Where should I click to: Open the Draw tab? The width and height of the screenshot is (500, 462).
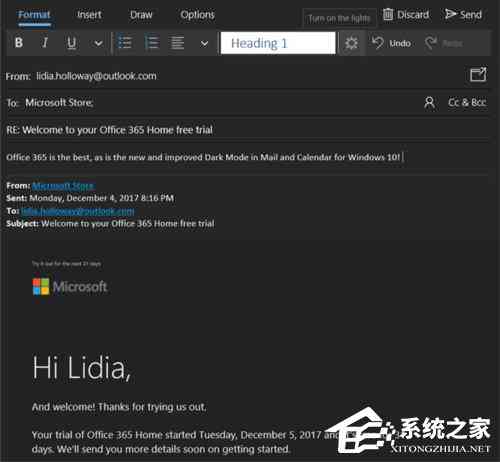(141, 15)
